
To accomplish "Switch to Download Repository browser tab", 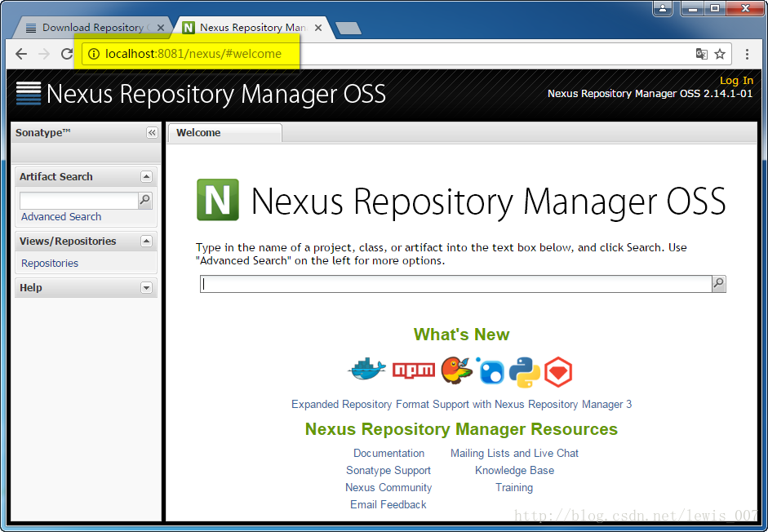I will click(x=93, y=28).
